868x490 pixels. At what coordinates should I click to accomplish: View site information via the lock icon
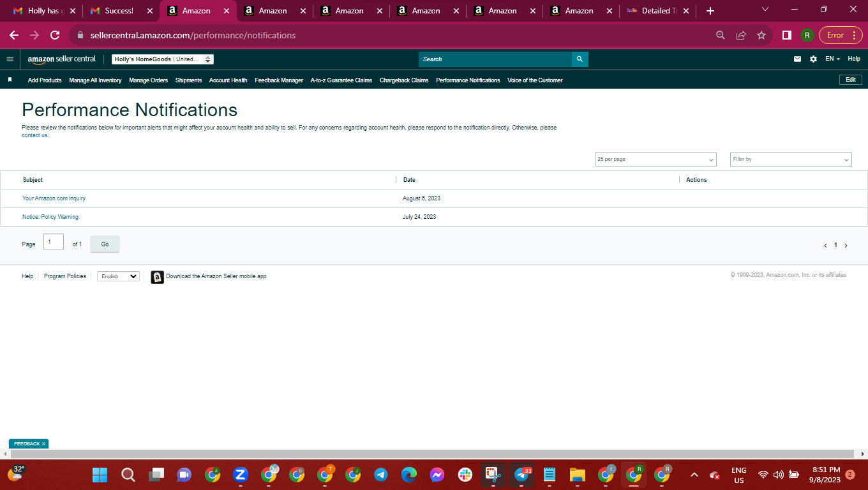pyautogui.click(x=80, y=35)
